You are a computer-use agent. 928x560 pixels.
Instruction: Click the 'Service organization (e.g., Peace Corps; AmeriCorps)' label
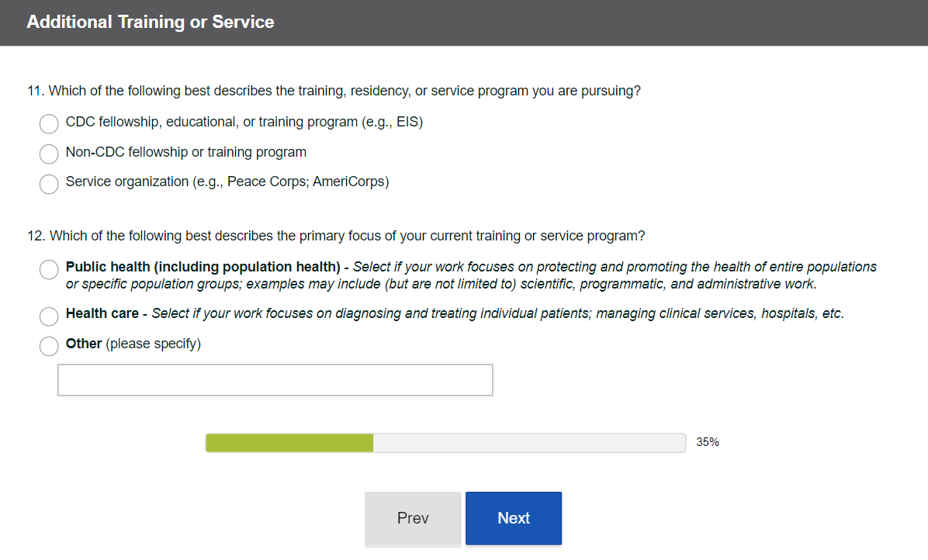pyautogui.click(x=227, y=181)
